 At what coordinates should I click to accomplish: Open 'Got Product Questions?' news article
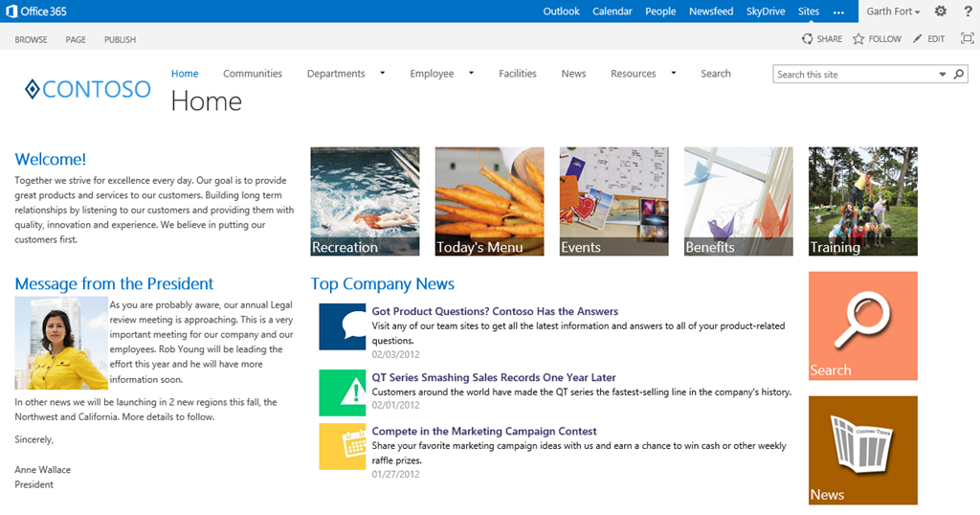495,311
